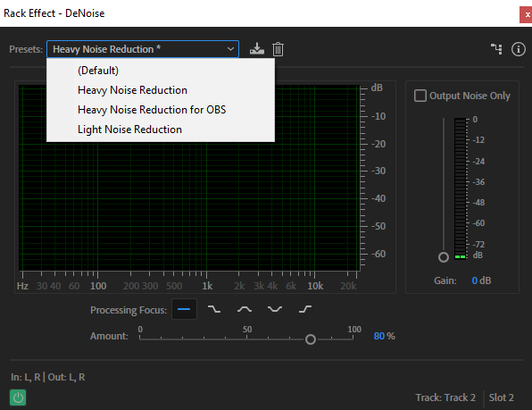Image resolution: width=532 pixels, height=410 pixels.
Task: Select the low and high frequencies focus
Action: pyautogui.click(x=275, y=309)
